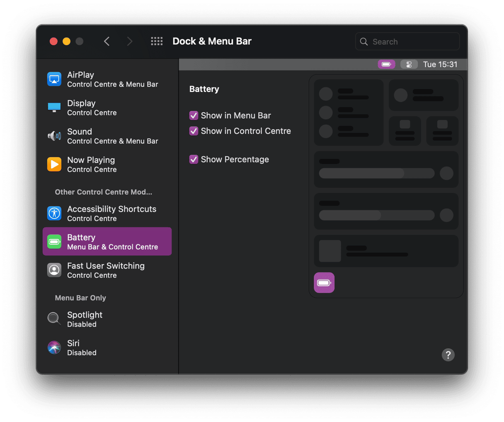Screen dimensions: 504x422
Task: Go forward with the right chevron
Action: 130,41
